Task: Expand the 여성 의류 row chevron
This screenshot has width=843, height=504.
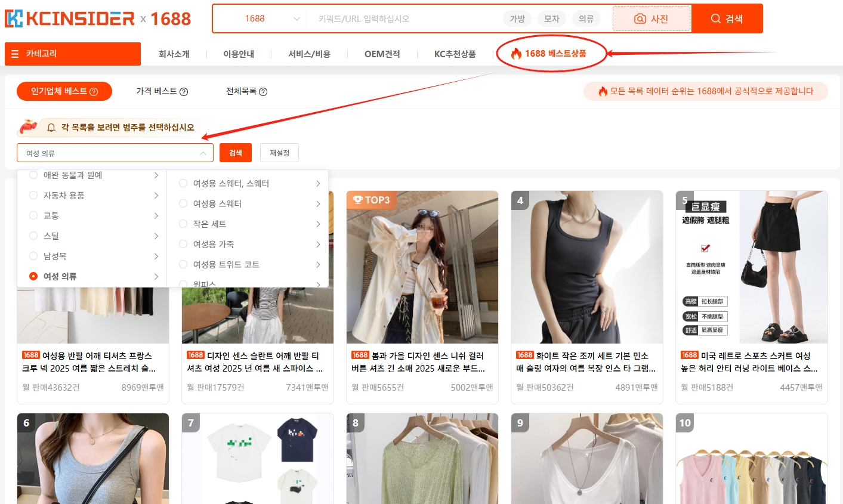Action: [156, 277]
